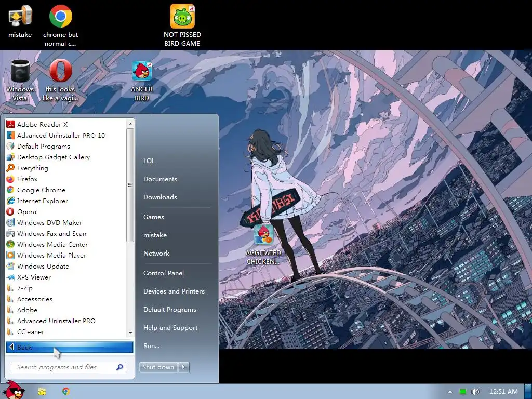
Task: Click the volume speaker tray icon
Action: (475, 392)
